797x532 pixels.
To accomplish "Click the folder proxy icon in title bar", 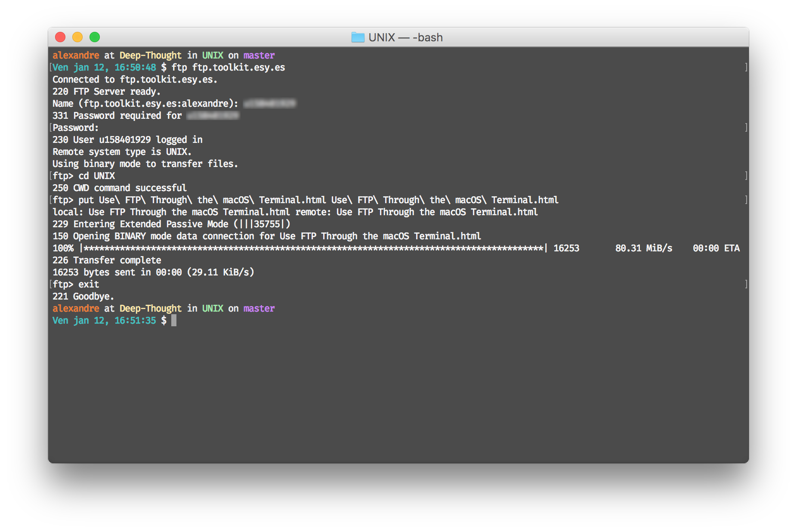I will [x=358, y=37].
